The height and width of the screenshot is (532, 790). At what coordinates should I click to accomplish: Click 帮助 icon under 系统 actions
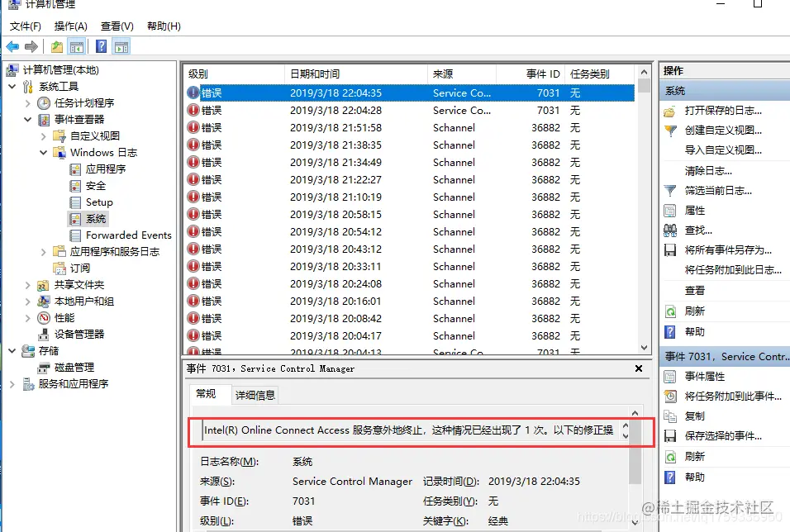click(x=670, y=332)
